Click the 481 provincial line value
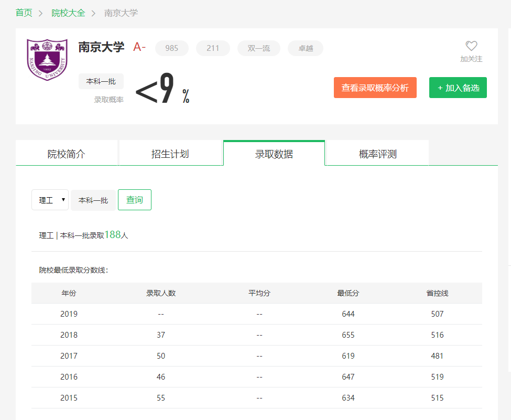511x420 pixels. [437, 356]
